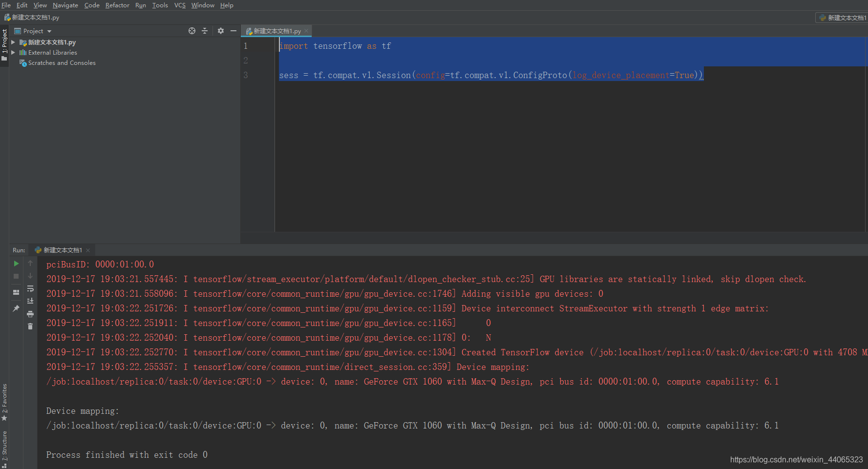Click the white 'Device mapping:' console line

(x=83, y=411)
